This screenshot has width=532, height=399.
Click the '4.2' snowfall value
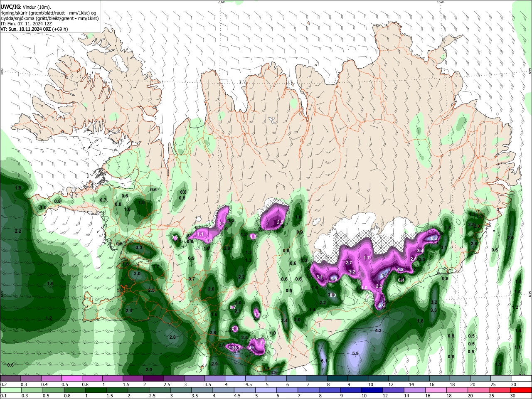(401, 269)
